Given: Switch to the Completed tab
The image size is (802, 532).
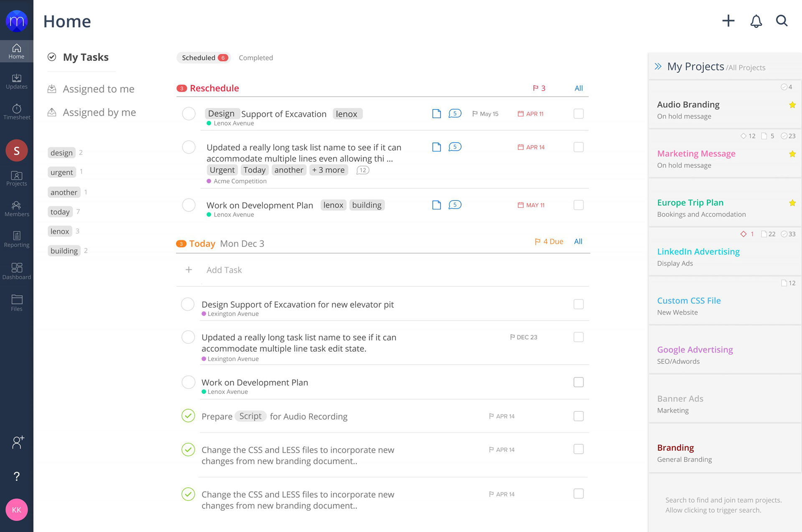Looking at the screenshot, I should pyautogui.click(x=256, y=58).
